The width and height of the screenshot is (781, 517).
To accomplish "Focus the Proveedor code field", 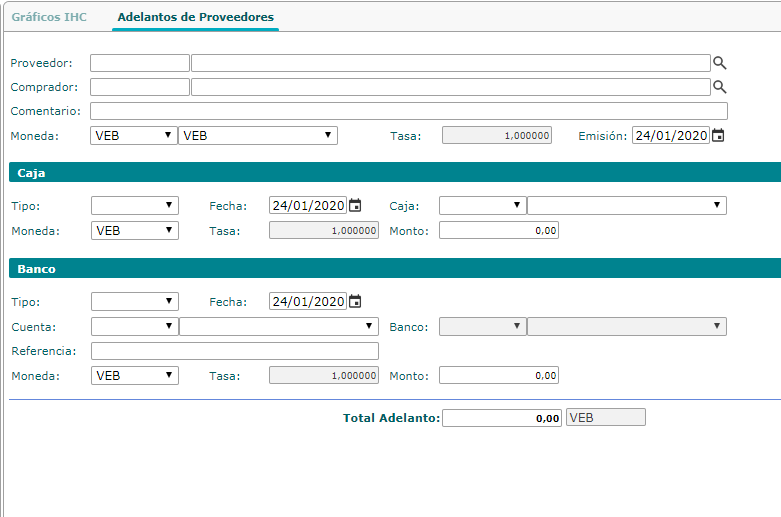I will point(140,63).
